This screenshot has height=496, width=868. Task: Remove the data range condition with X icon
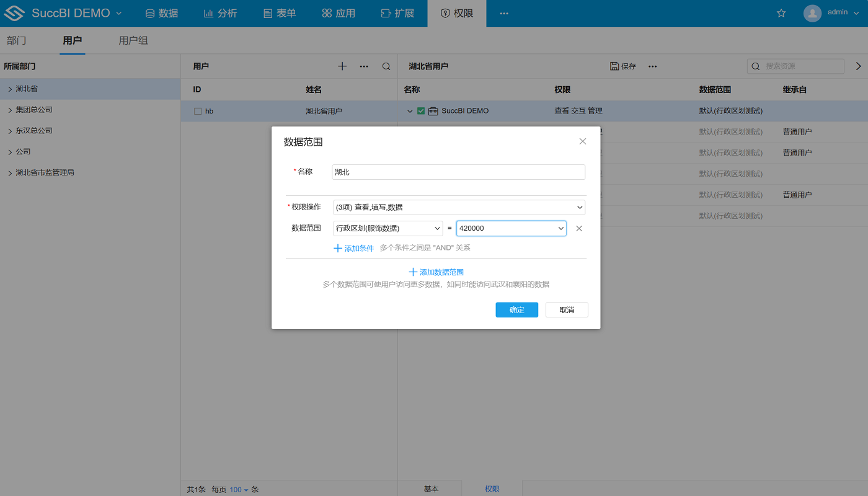[579, 228]
